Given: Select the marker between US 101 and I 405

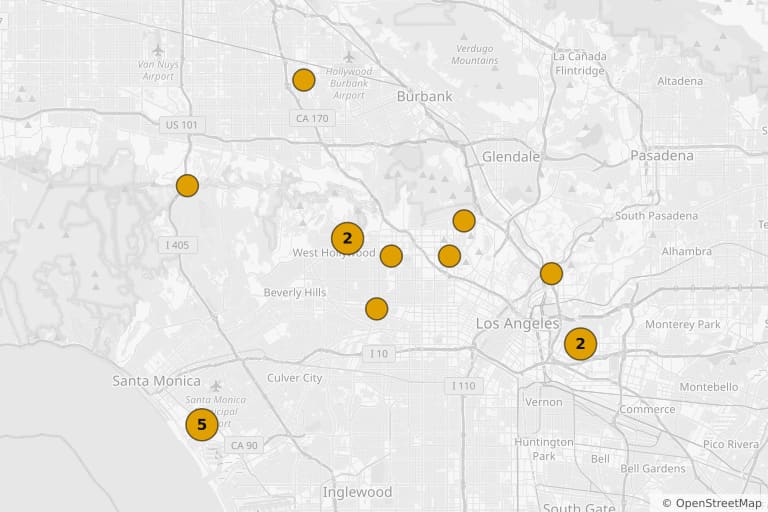Looking at the screenshot, I should click(x=187, y=186).
